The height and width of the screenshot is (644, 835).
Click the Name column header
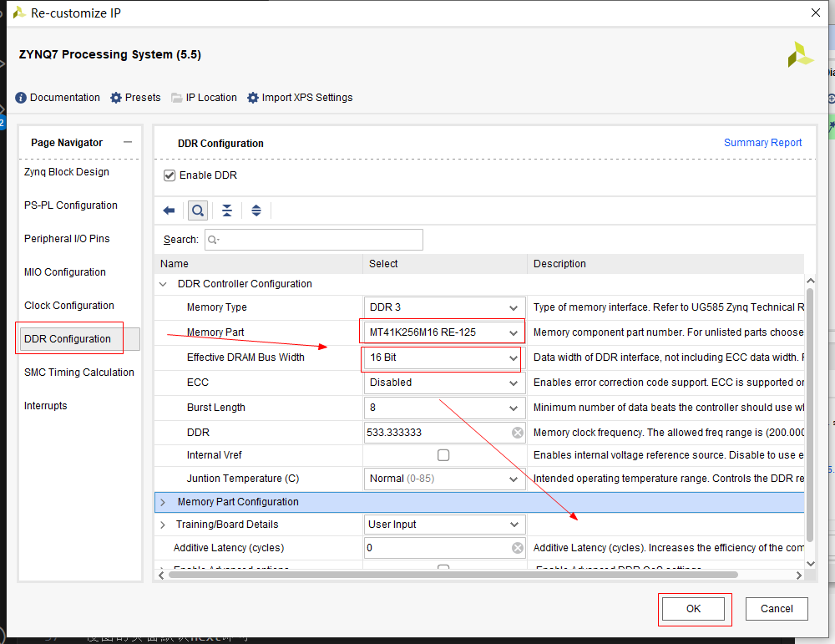(259, 264)
